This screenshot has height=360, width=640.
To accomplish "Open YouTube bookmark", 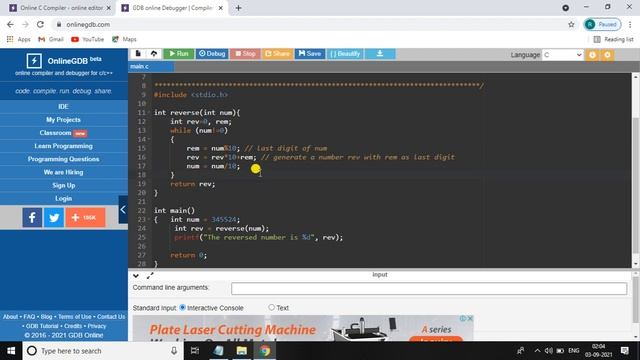I will 87,39.
